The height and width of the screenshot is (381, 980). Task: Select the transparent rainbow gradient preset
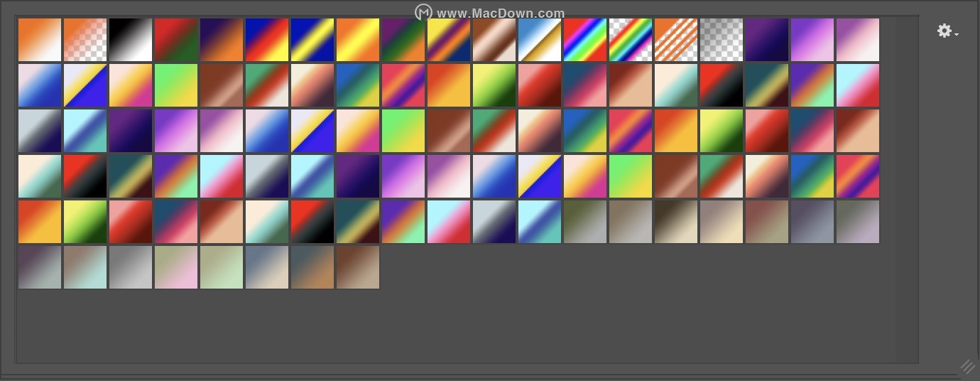pyautogui.click(x=631, y=40)
